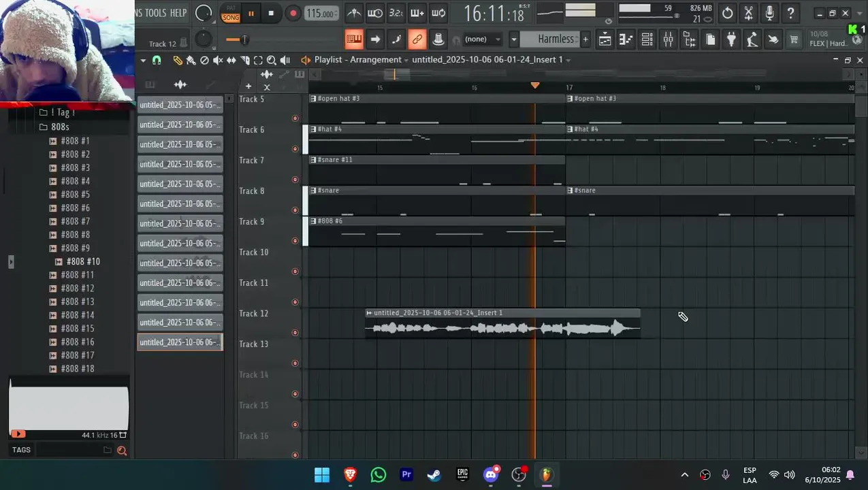Add a new track with plus button

click(x=248, y=86)
